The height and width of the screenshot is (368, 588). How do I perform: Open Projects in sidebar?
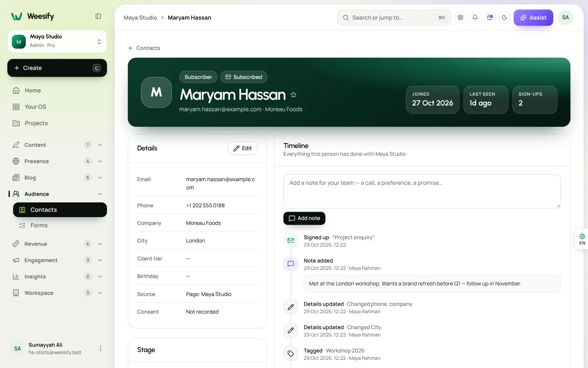tap(57, 123)
